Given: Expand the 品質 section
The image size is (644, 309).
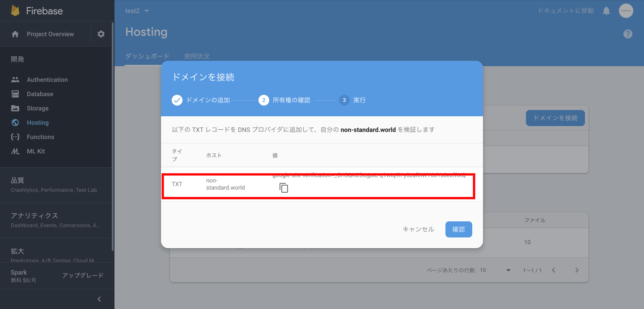Looking at the screenshot, I should tap(55, 185).
